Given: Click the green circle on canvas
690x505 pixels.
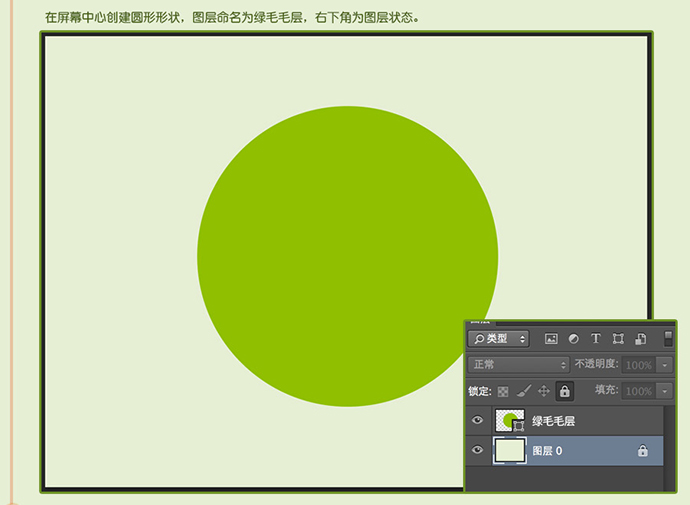Looking at the screenshot, I should [x=347, y=256].
